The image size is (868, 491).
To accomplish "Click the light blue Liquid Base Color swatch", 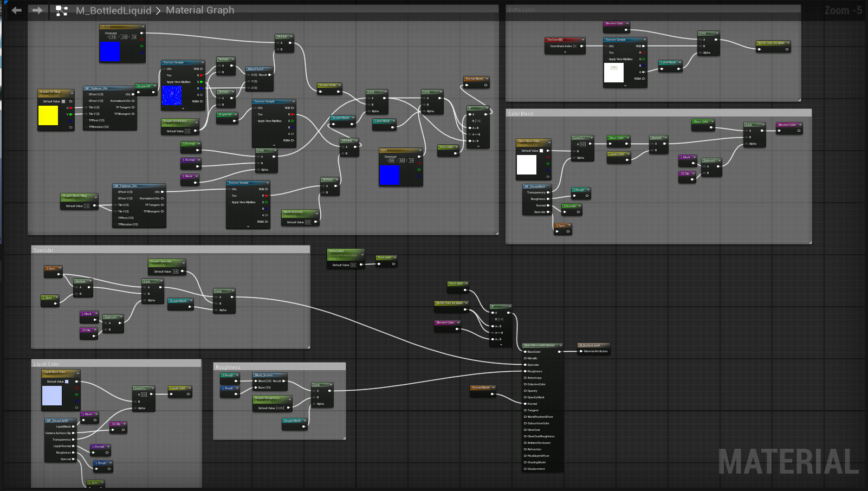I will [52, 396].
